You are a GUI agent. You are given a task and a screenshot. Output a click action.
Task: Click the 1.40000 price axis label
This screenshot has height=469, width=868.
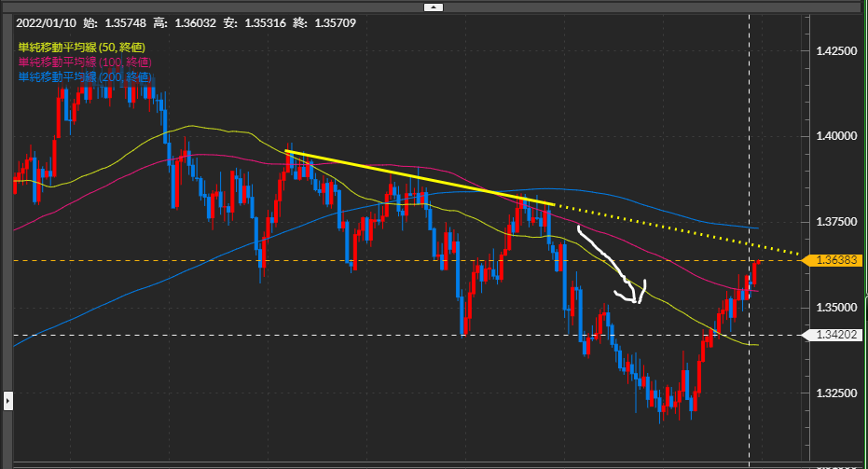coord(837,136)
